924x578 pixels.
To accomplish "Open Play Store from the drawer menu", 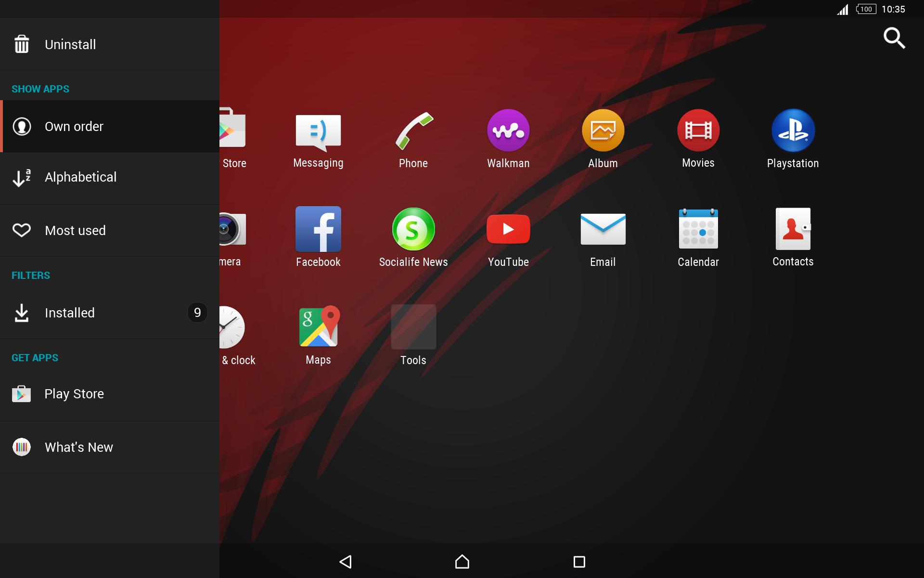I will [x=110, y=394].
